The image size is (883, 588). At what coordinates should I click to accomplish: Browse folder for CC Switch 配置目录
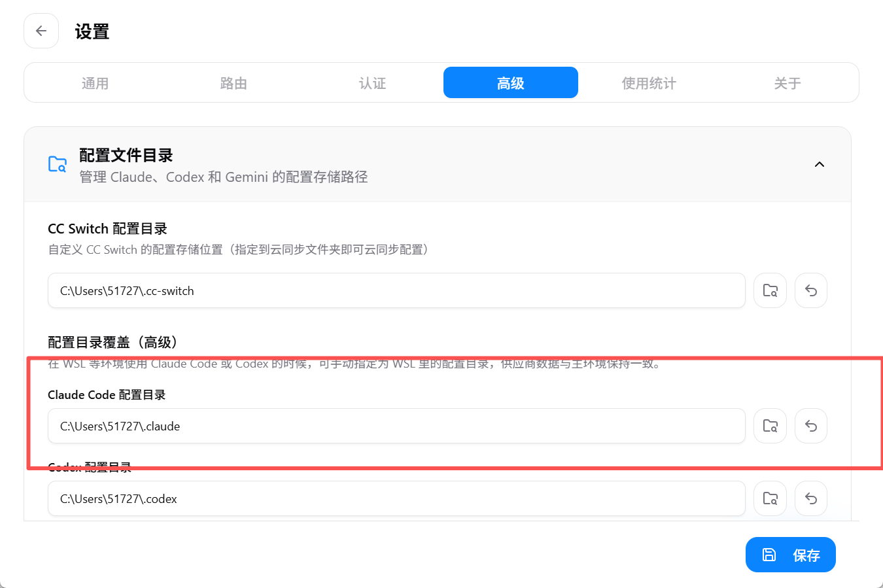(770, 290)
